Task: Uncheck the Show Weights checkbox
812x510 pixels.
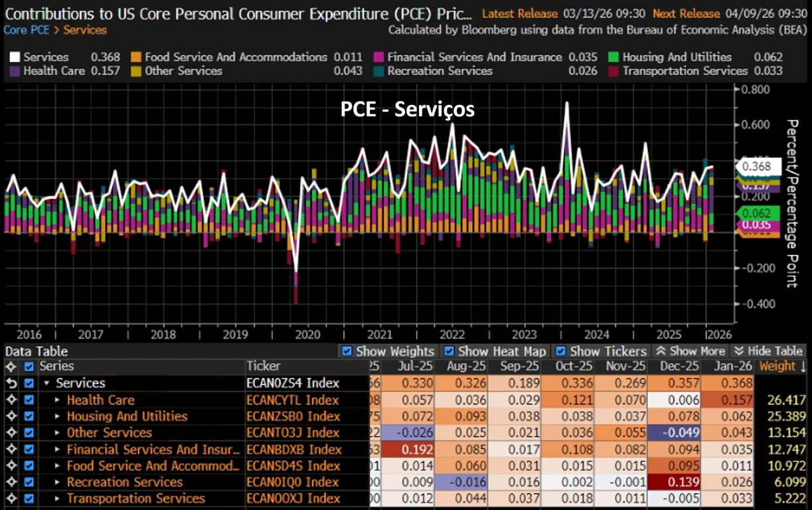Action: [x=346, y=351]
